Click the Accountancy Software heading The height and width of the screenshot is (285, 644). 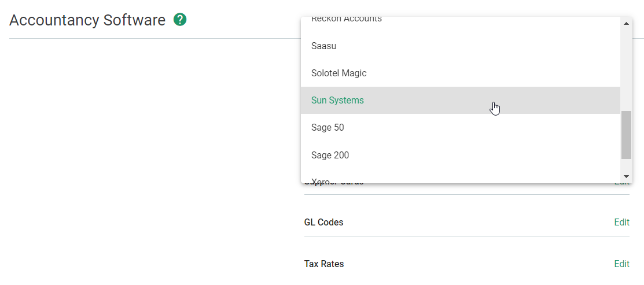tap(87, 20)
